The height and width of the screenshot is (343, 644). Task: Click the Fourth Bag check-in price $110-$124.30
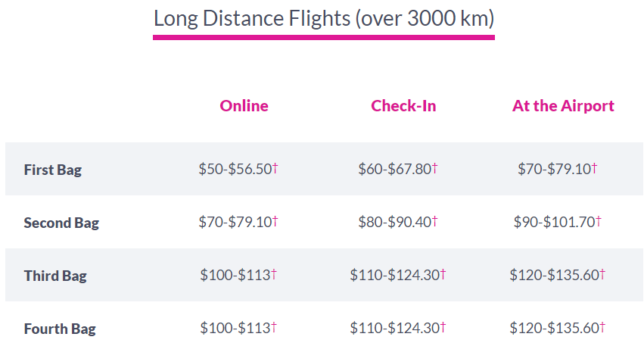coord(394,328)
